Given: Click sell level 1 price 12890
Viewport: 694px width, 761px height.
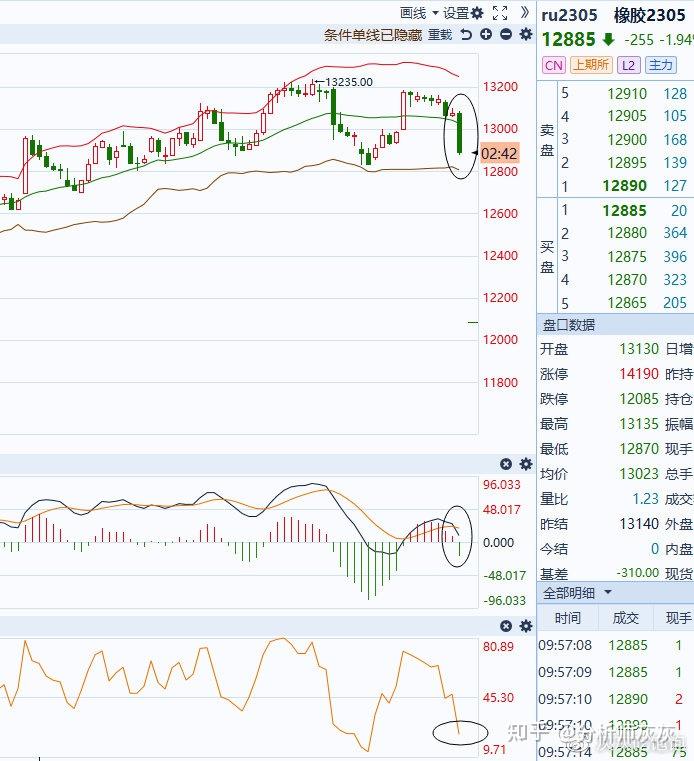Looking at the screenshot, I should [625, 186].
